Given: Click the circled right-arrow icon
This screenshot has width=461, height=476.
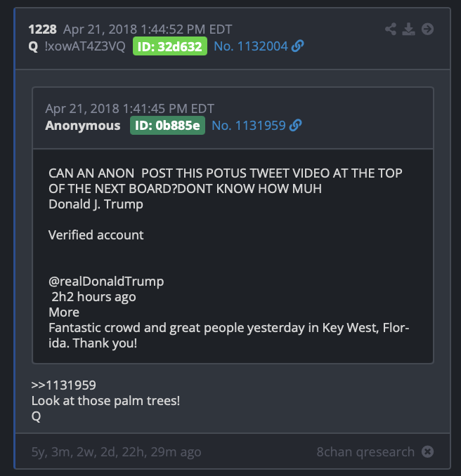Looking at the screenshot, I should 427,29.
